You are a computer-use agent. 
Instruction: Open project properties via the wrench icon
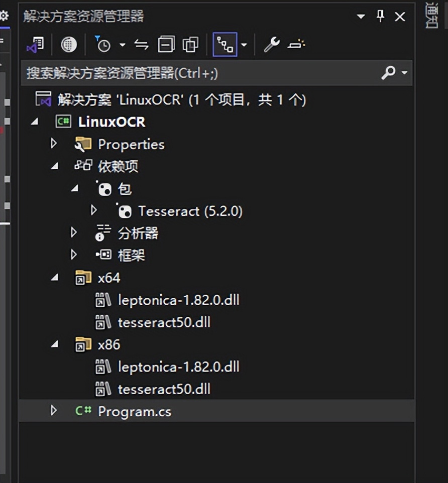click(x=271, y=44)
